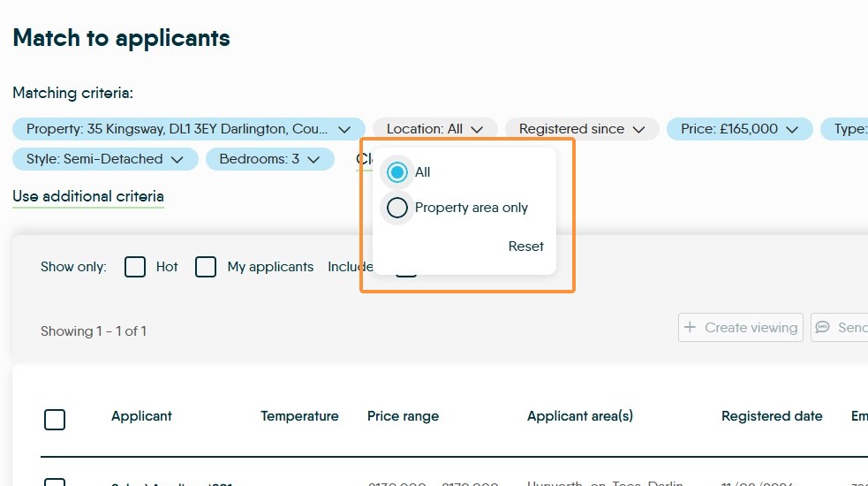This screenshot has width=868, height=486.
Task: Open the Style: Semi-Detached dropdown
Action: [105, 159]
